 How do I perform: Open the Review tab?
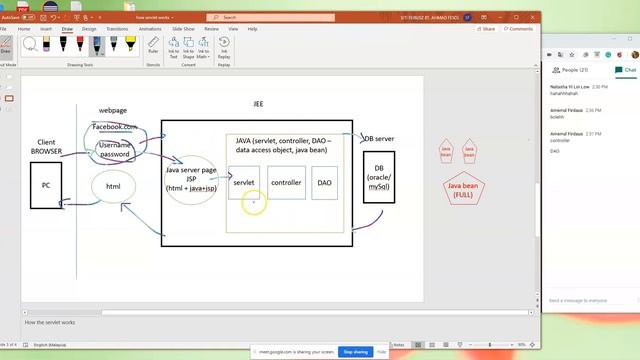pos(211,29)
